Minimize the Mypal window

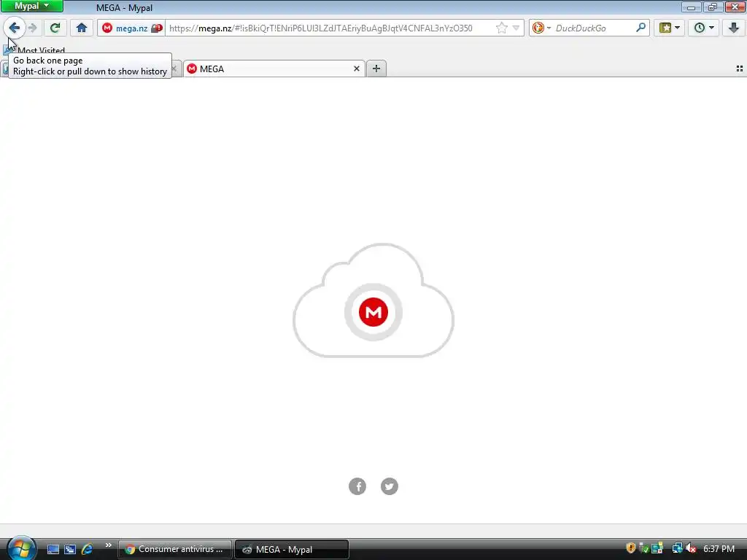pos(691,7)
